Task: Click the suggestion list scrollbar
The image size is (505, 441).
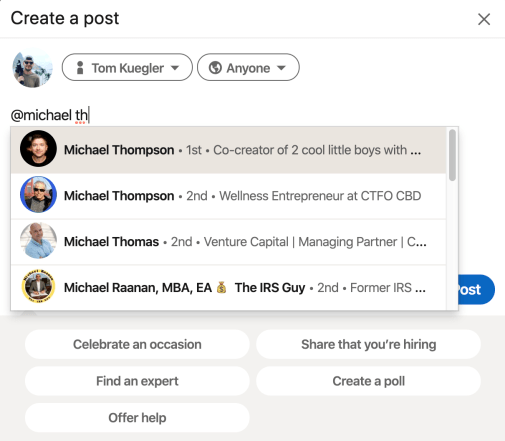Action: tap(452, 155)
